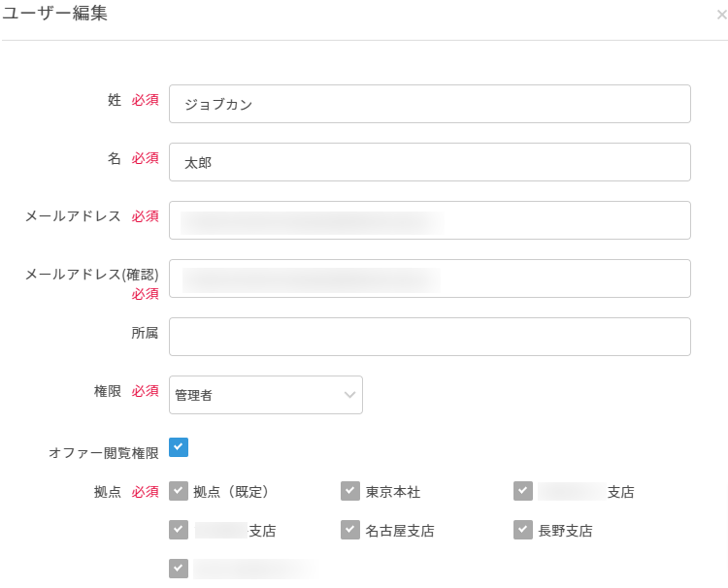Click the empty 所属 input field
This screenshot has width=728, height=588.
(x=429, y=337)
